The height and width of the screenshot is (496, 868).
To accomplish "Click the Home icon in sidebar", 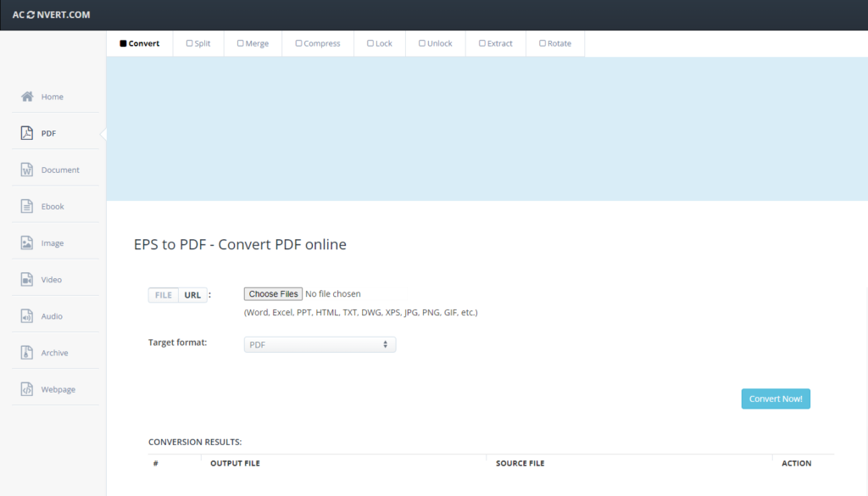I will tap(27, 97).
